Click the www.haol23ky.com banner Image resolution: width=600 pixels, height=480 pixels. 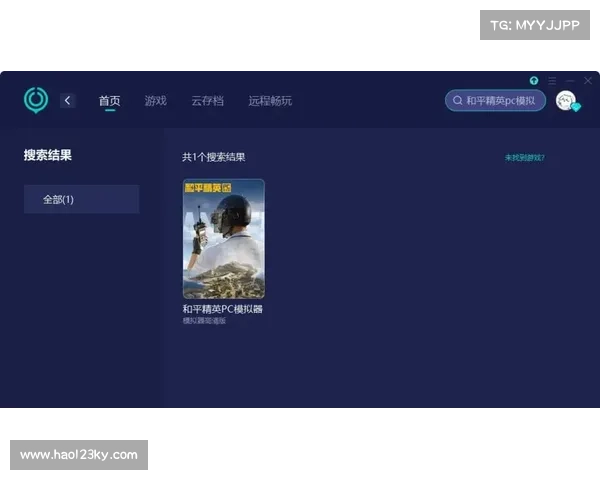79,455
